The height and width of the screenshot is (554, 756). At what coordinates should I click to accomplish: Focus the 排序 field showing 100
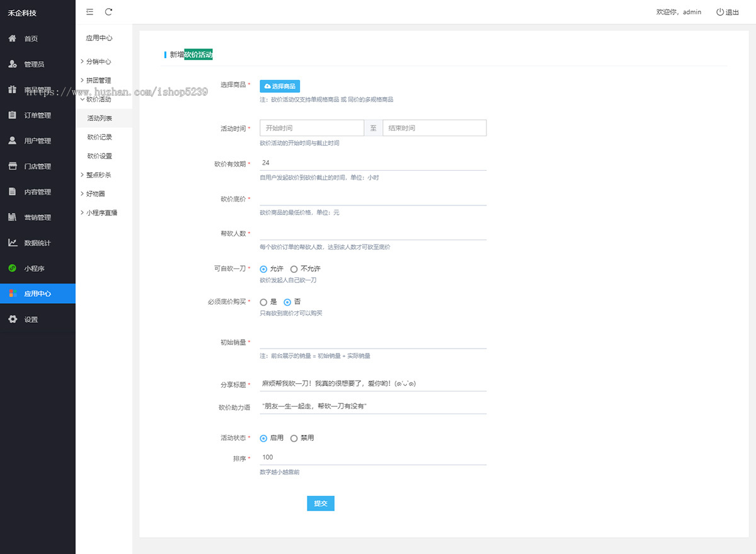click(x=373, y=458)
